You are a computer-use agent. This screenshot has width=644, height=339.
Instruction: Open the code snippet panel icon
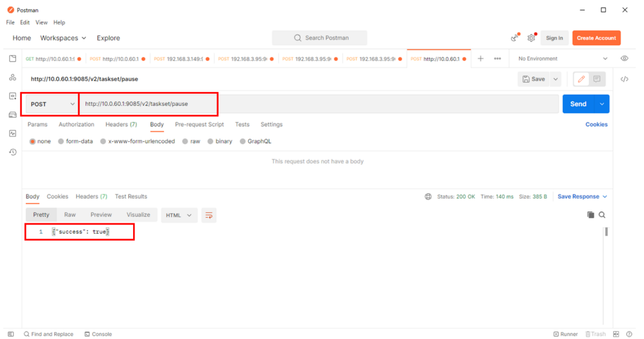[624, 79]
